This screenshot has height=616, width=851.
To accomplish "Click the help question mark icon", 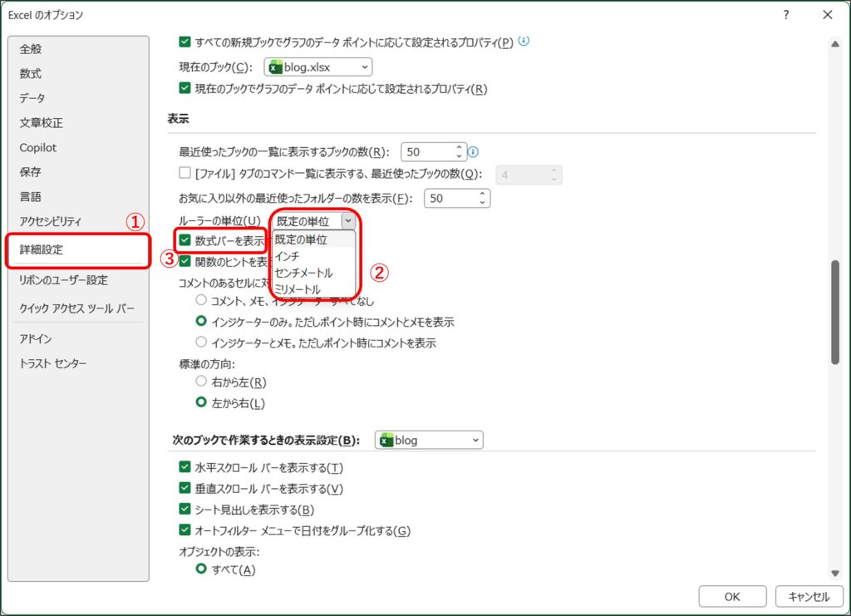I will (x=786, y=15).
